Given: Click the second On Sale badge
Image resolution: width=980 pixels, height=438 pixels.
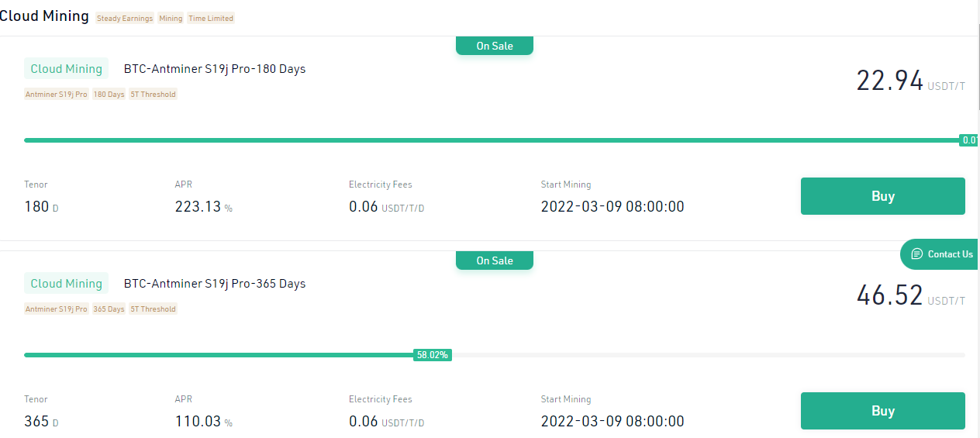Looking at the screenshot, I should tap(495, 260).
